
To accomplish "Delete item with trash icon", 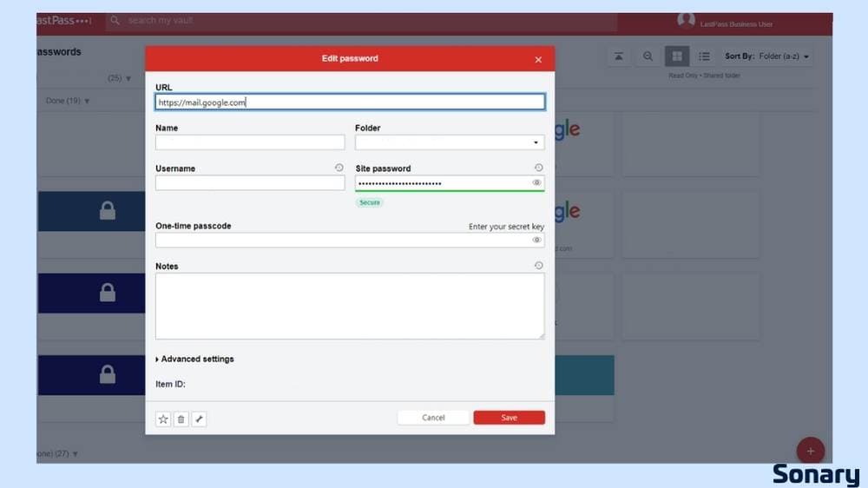I will click(181, 419).
